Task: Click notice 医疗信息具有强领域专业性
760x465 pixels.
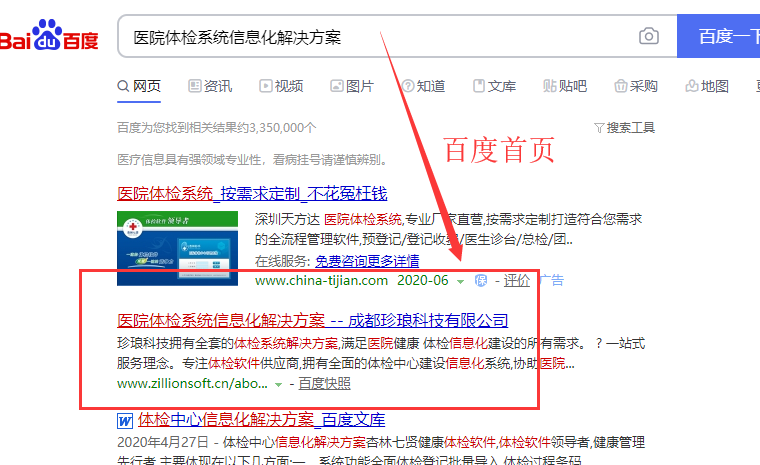Action: [x=253, y=160]
